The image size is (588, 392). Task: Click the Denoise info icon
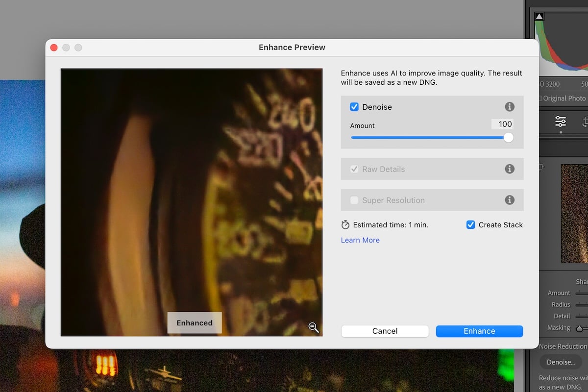[x=509, y=107]
